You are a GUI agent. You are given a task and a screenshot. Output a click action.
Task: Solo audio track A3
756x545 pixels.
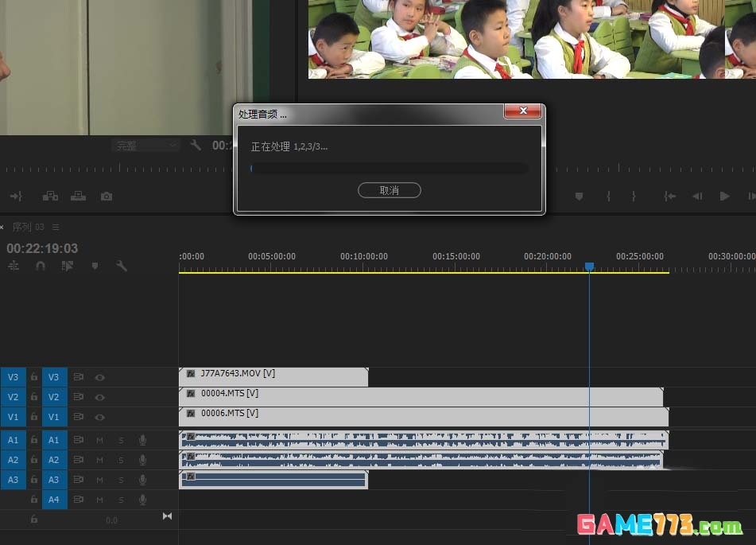pyautogui.click(x=121, y=480)
